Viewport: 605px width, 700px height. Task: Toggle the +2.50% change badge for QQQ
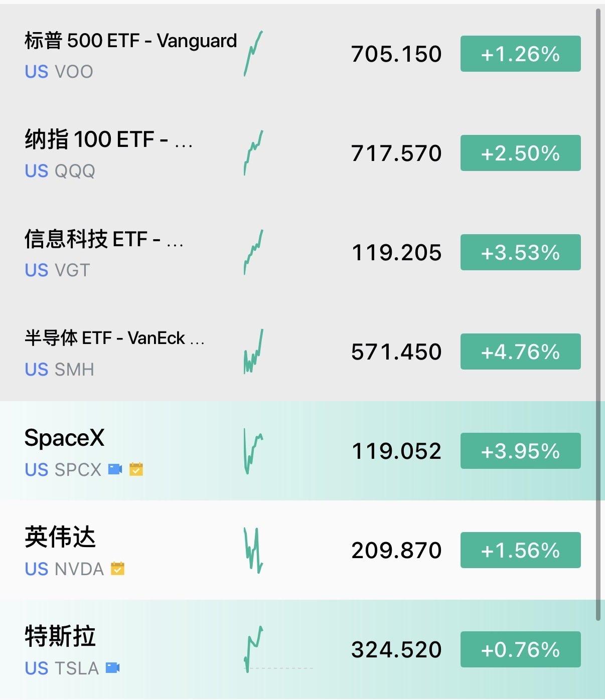tap(521, 153)
